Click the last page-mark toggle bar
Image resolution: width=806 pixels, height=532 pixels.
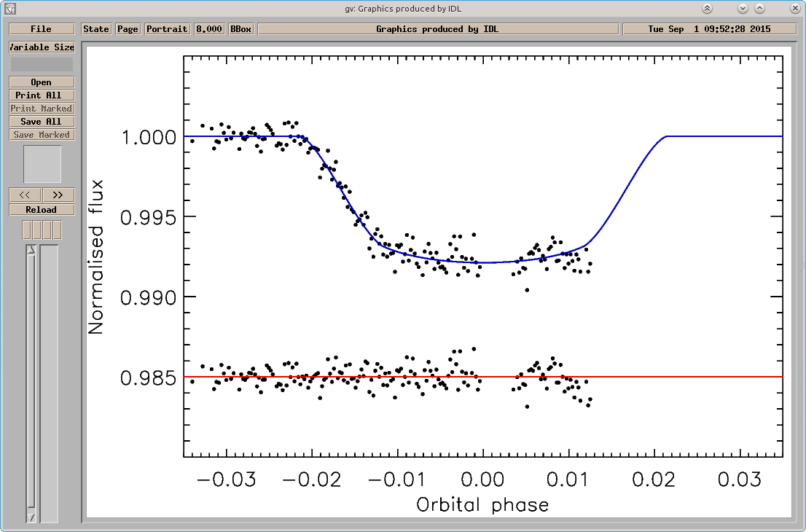[57, 230]
